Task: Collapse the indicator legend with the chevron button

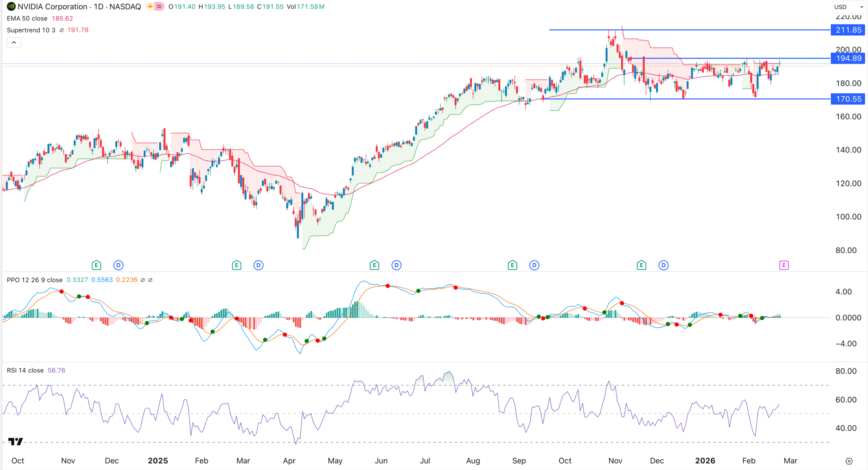Action: 14,42
